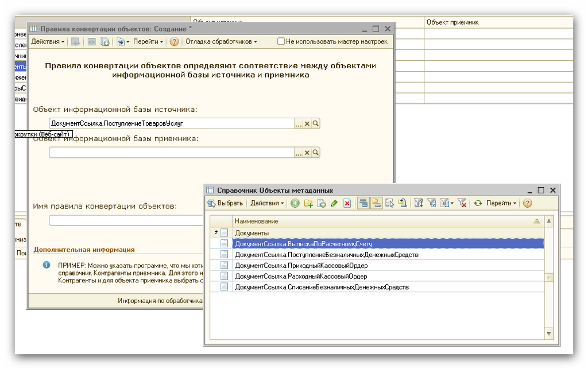Open the Действия menu in Справочник Объекты метаданных
The image size is (588, 369).
267,203
